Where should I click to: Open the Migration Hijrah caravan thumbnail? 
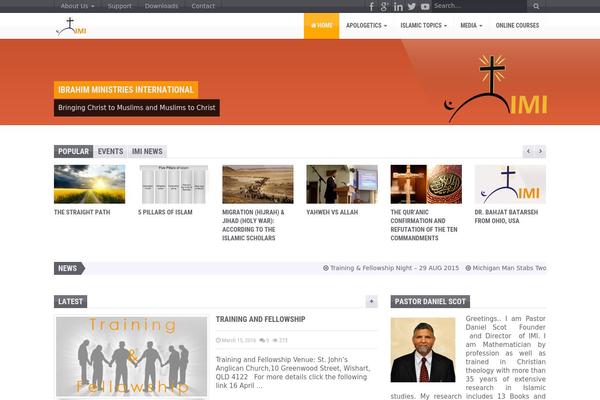click(258, 184)
